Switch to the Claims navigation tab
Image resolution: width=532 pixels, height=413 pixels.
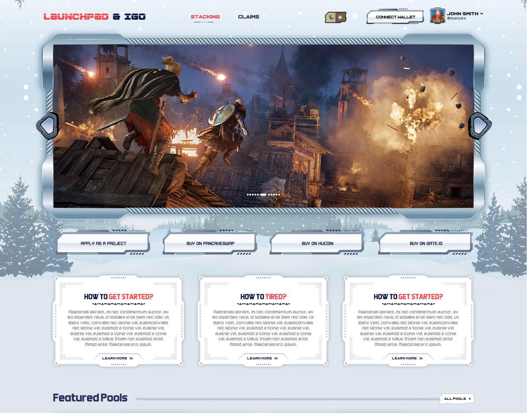(249, 17)
